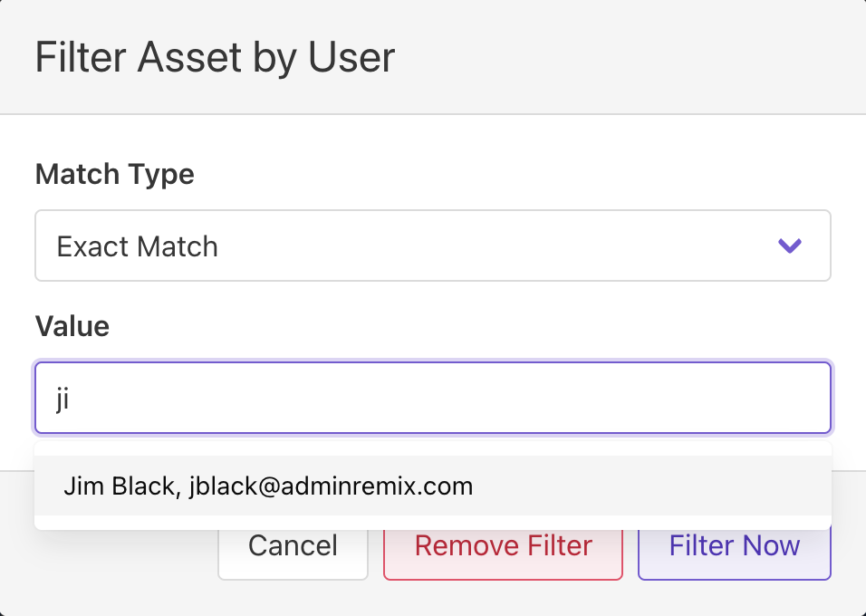The height and width of the screenshot is (616, 866).
Task: Click the purple chevron arrow in Match Type
Action: (790, 245)
